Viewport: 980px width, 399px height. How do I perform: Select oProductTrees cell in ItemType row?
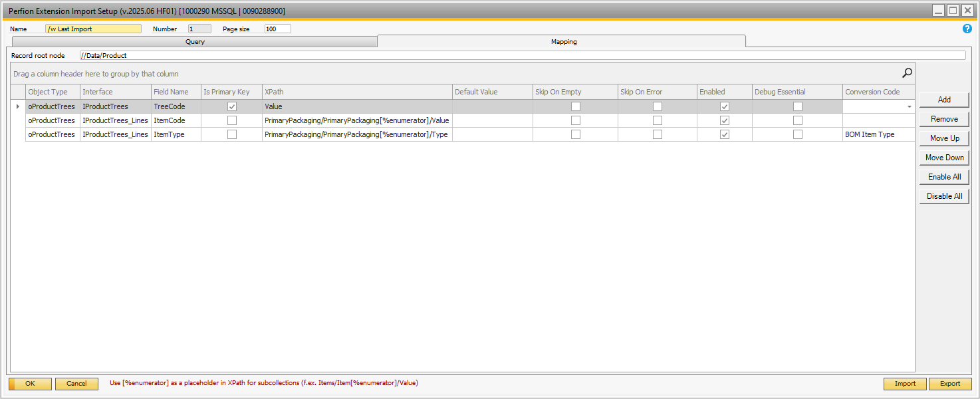click(x=53, y=134)
